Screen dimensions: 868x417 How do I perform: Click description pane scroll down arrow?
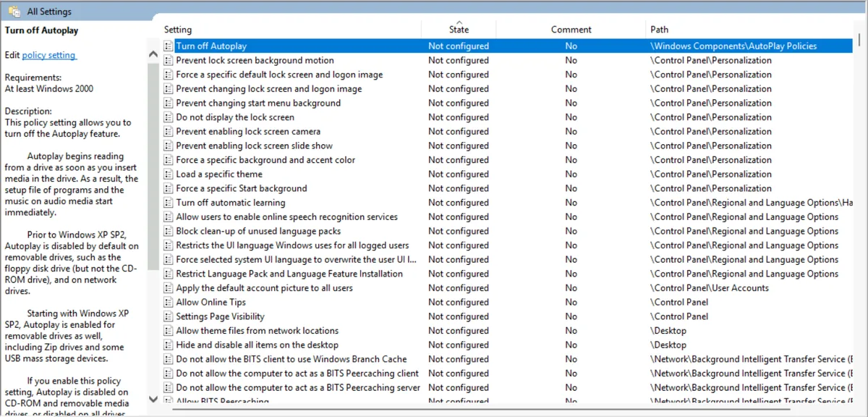click(x=153, y=398)
